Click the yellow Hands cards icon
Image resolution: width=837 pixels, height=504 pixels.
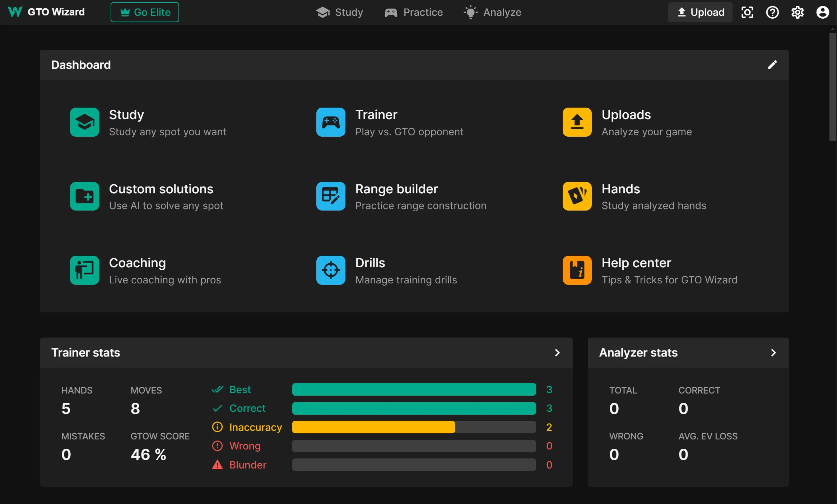pyautogui.click(x=577, y=196)
